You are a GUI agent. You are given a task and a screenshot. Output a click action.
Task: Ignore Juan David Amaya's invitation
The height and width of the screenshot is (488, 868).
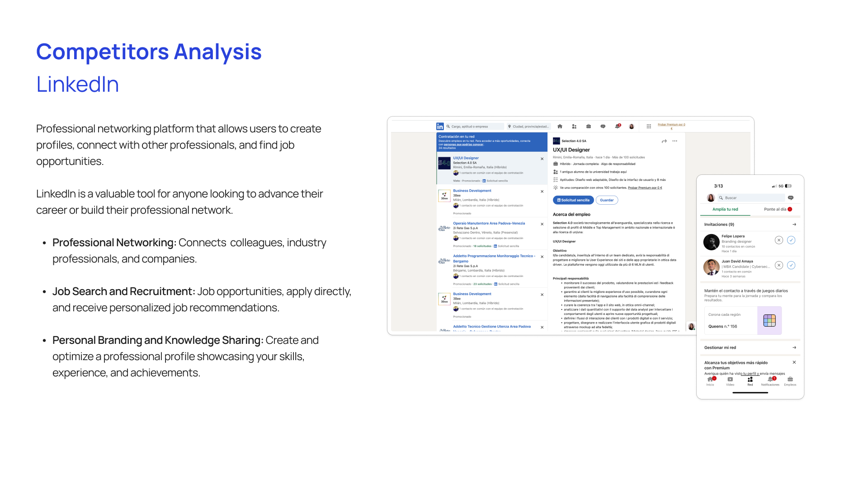tap(778, 265)
